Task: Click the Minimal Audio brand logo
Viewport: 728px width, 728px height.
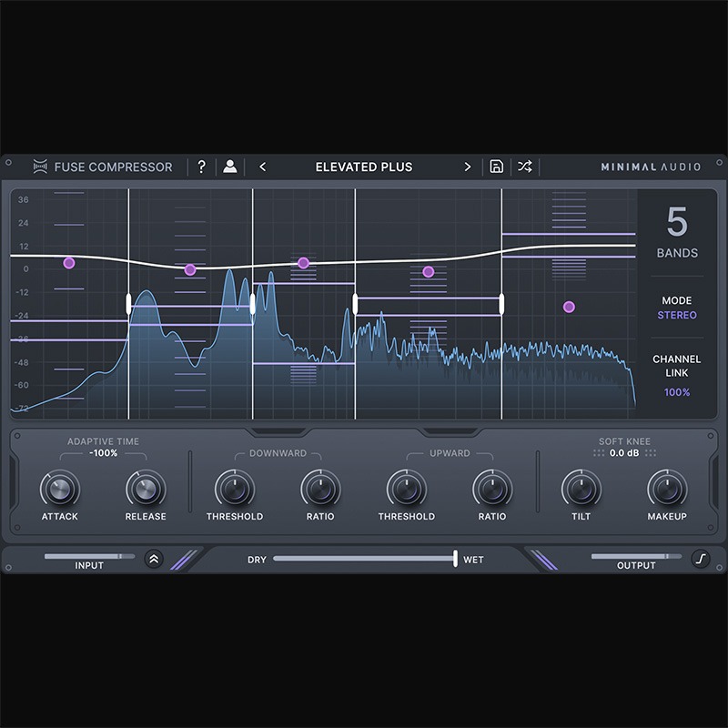Action: click(x=651, y=167)
